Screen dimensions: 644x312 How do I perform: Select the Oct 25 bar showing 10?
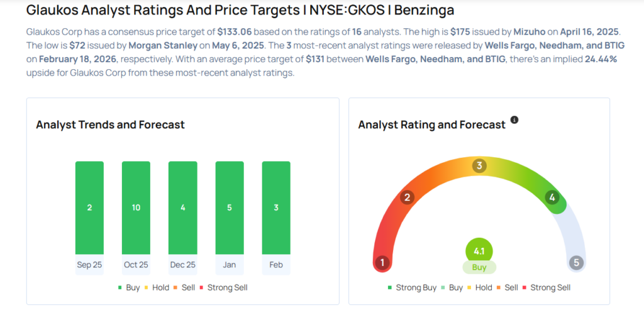136,208
